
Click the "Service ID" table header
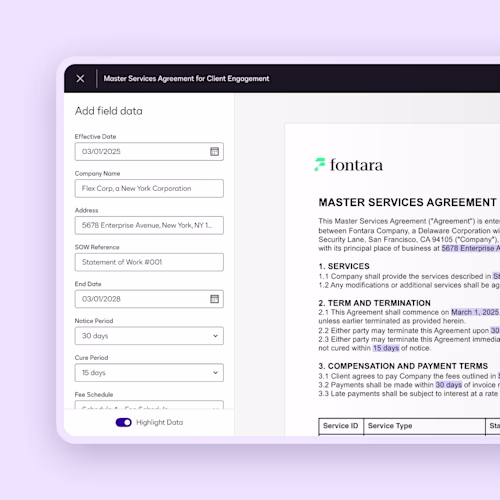pyautogui.click(x=341, y=426)
